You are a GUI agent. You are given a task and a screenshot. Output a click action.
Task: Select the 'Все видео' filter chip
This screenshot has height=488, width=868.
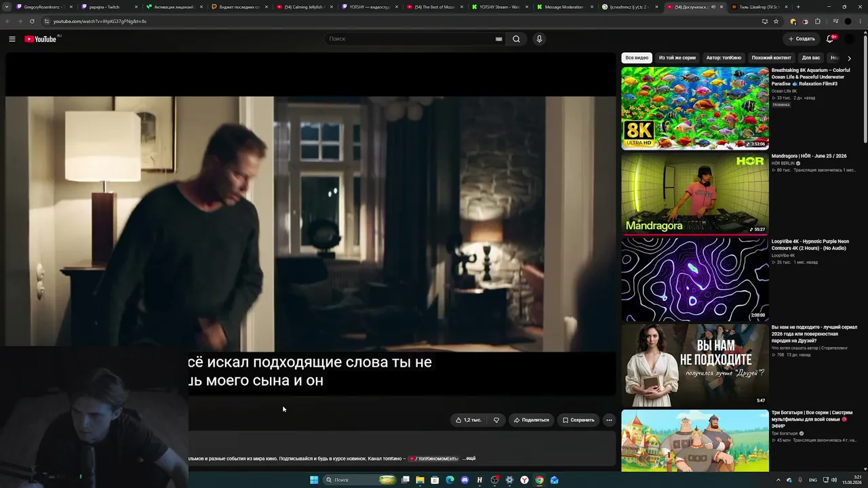(x=637, y=58)
